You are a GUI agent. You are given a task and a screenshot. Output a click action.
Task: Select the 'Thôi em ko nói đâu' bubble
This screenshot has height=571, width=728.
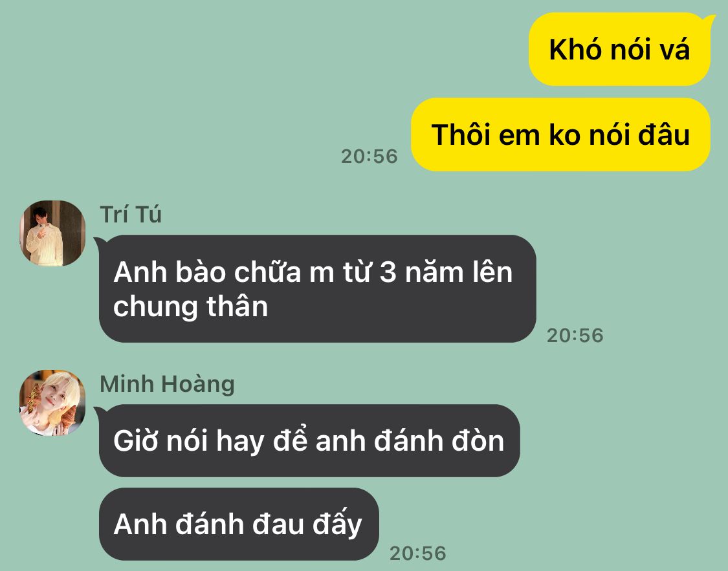click(561, 135)
